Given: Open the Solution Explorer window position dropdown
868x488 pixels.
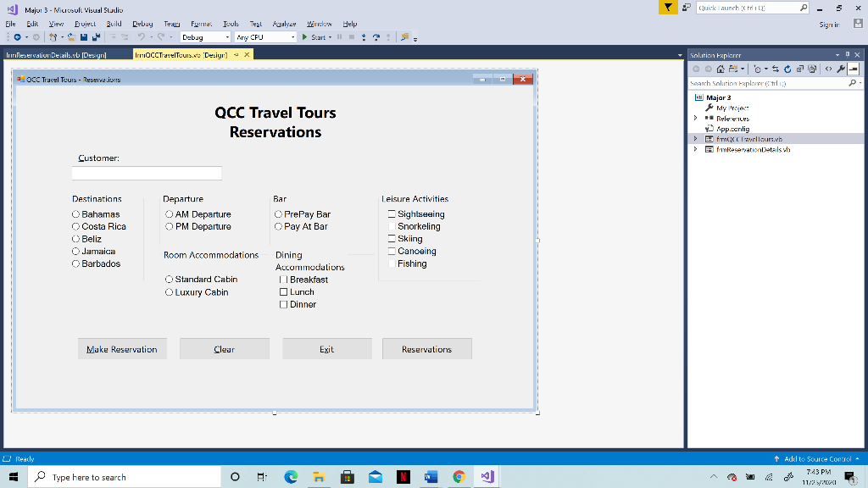Looking at the screenshot, I should (837, 55).
